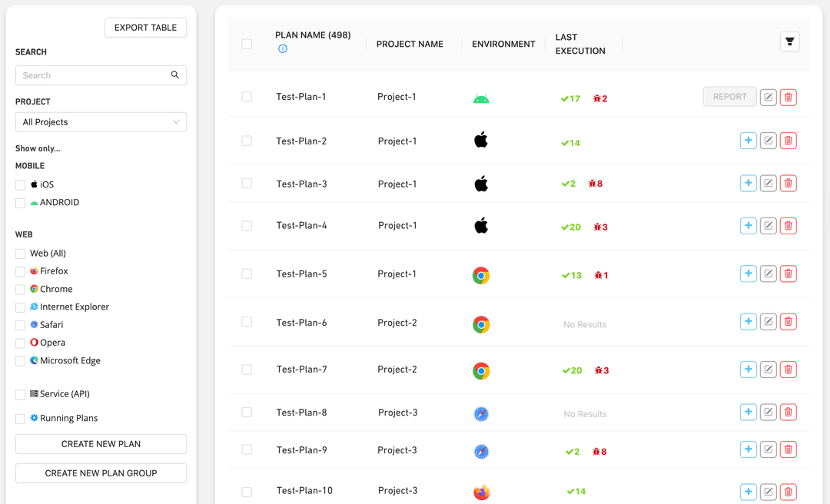
Task: Run Test-Plan-2 with the blue plus icon
Action: 748,140
